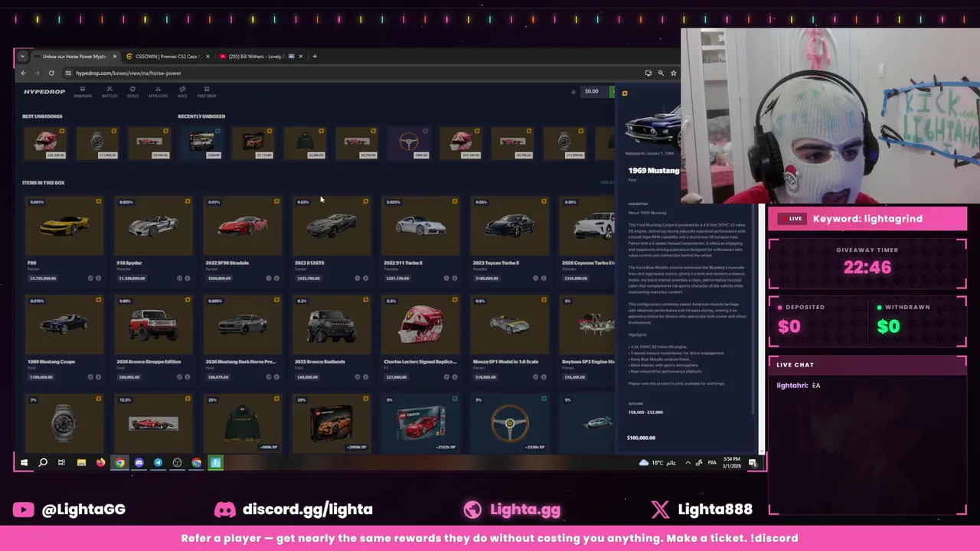980x551 pixels.
Task: Open the F80 Ferrari item card
Action: pyautogui.click(x=64, y=240)
